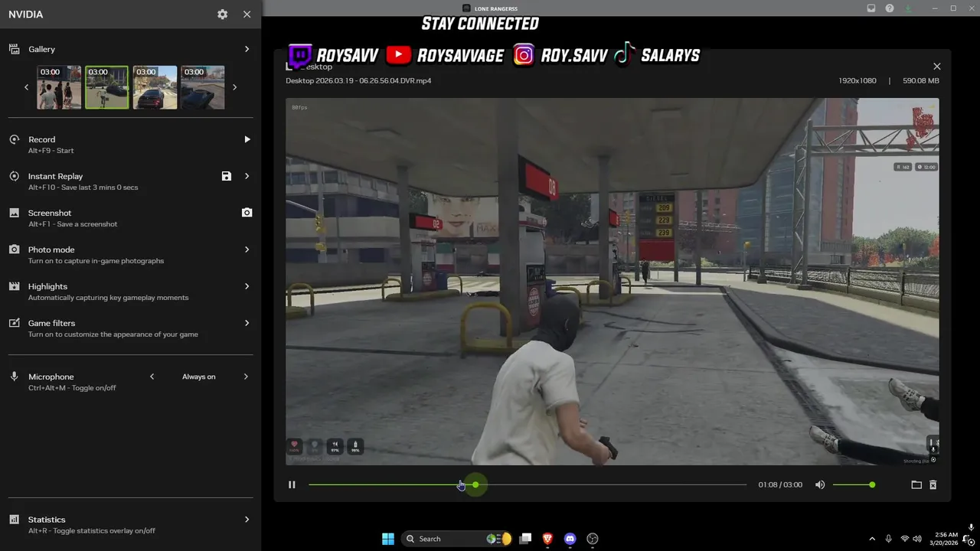This screenshot has height=551, width=980.
Task: Open the Windows Start menu
Action: pyautogui.click(x=388, y=539)
